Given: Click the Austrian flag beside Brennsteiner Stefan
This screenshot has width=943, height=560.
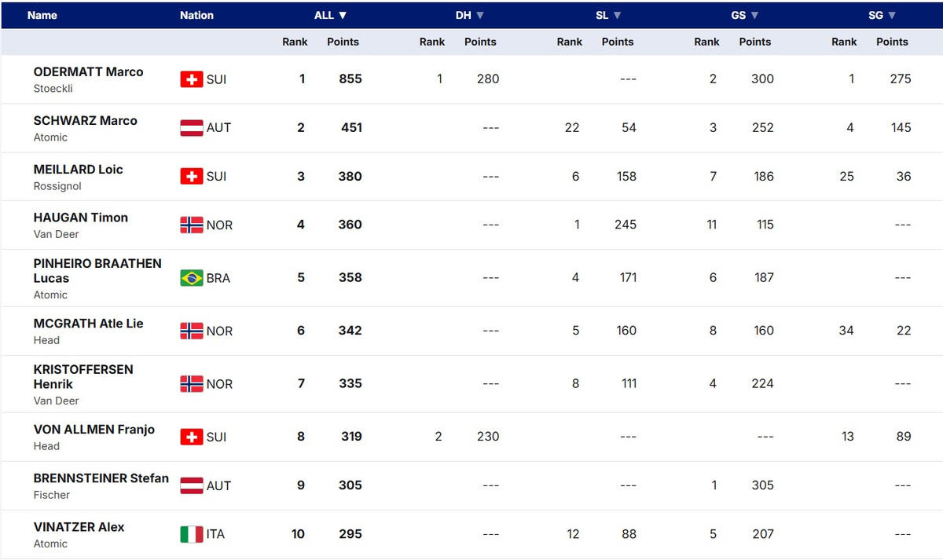Looking at the screenshot, I should (x=192, y=485).
